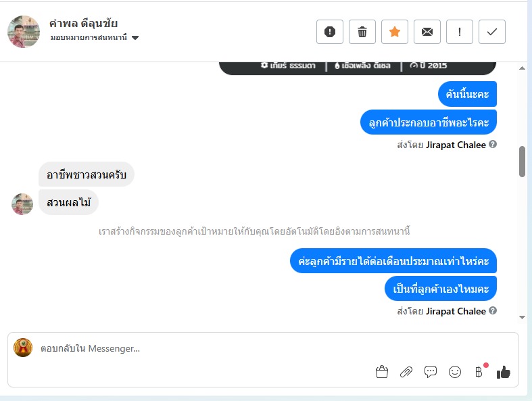The height and width of the screenshot is (401, 532).
Task: Toggle the orange star follow-up flag
Action: (395, 32)
